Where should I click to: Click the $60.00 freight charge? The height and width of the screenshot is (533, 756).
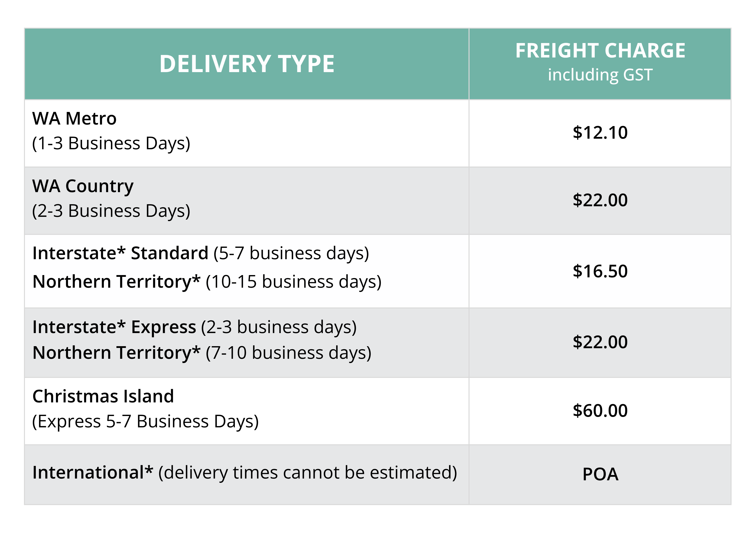(x=600, y=411)
